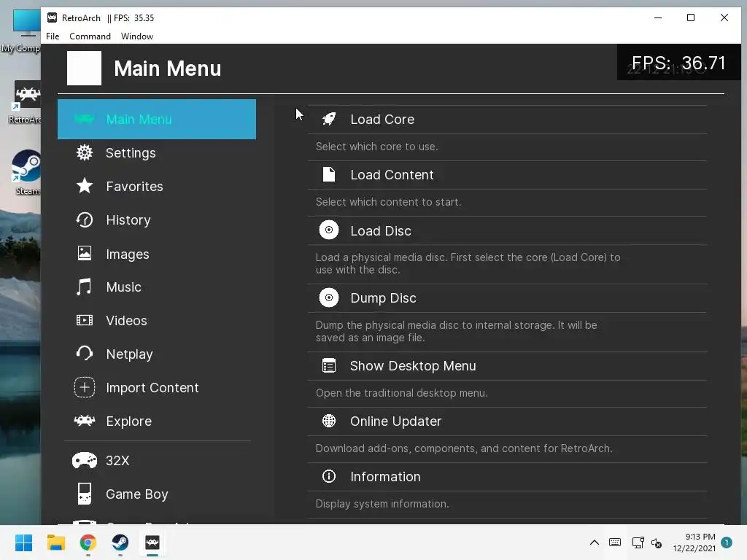
Task: Open the Favorites sidebar entry
Action: coord(134,186)
